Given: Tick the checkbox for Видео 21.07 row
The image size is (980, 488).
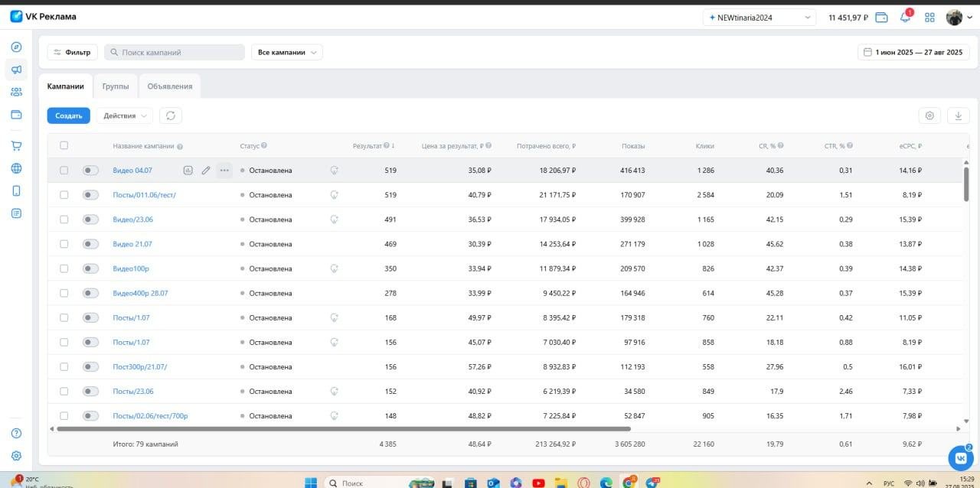Looking at the screenshot, I should point(64,244).
